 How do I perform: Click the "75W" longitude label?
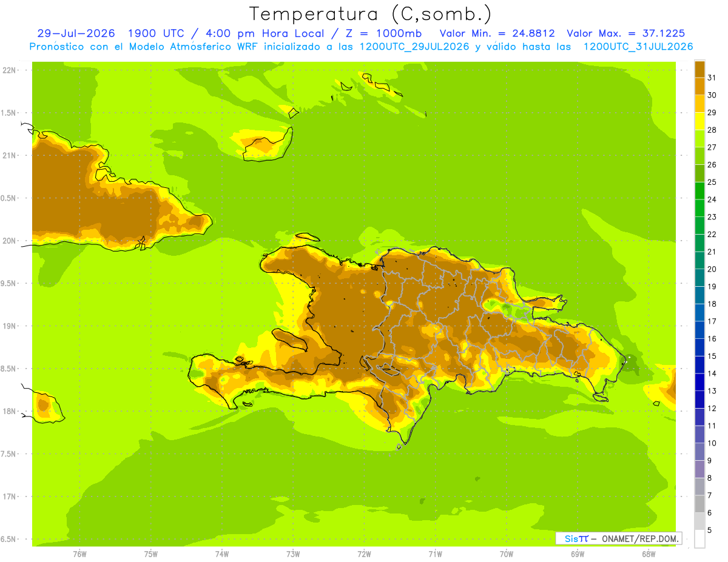(x=151, y=554)
